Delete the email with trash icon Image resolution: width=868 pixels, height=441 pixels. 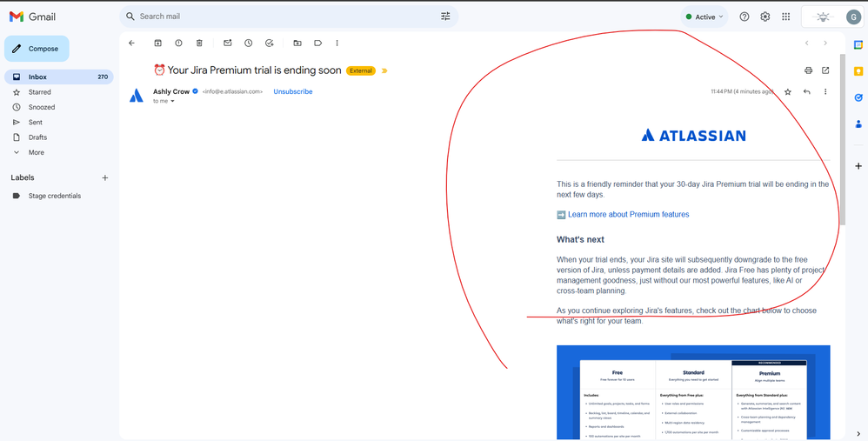[x=199, y=43]
